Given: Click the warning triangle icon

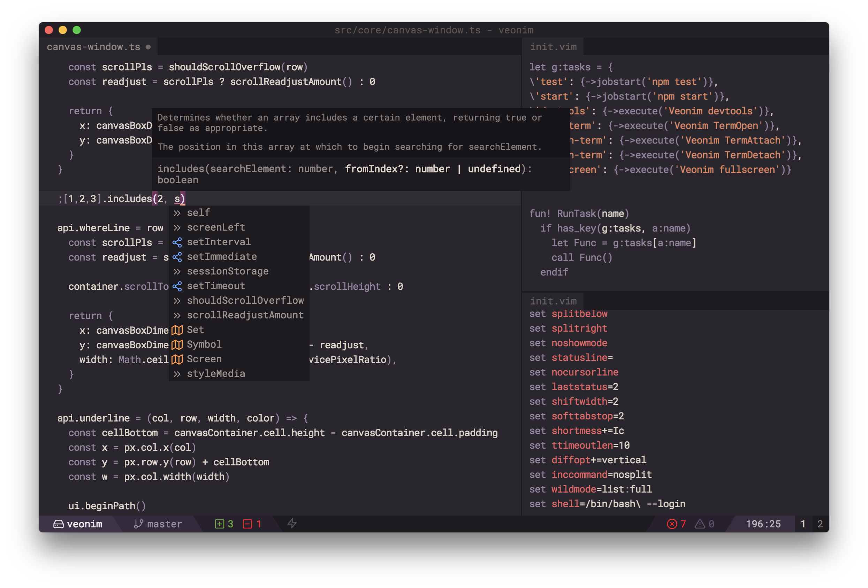Looking at the screenshot, I should click(x=700, y=524).
